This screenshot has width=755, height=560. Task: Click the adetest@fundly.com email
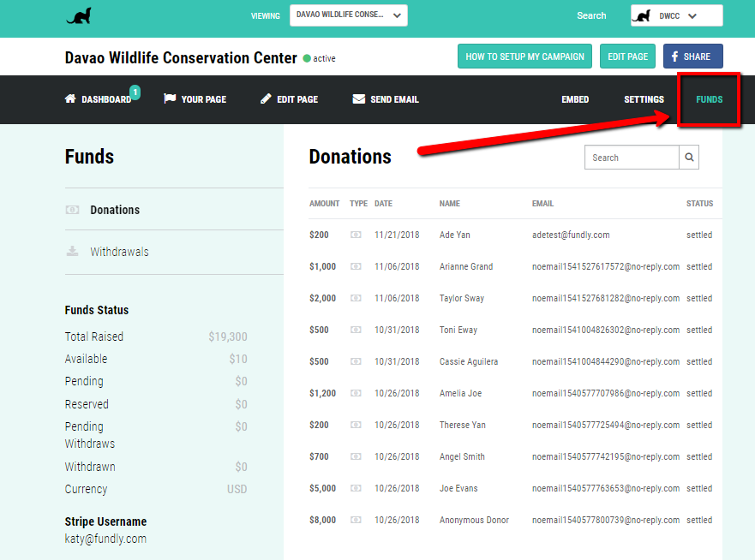pyautogui.click(x=571, y=235)
